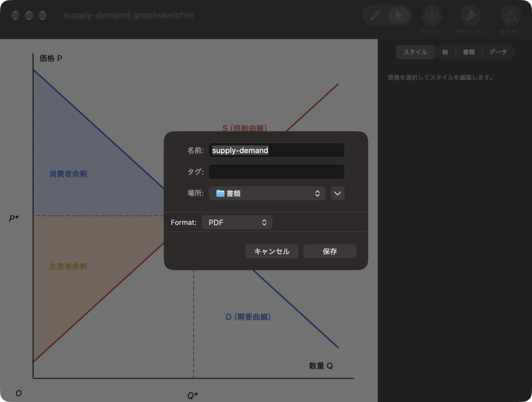Click the タグ tags input field

(x=277, y=172)
